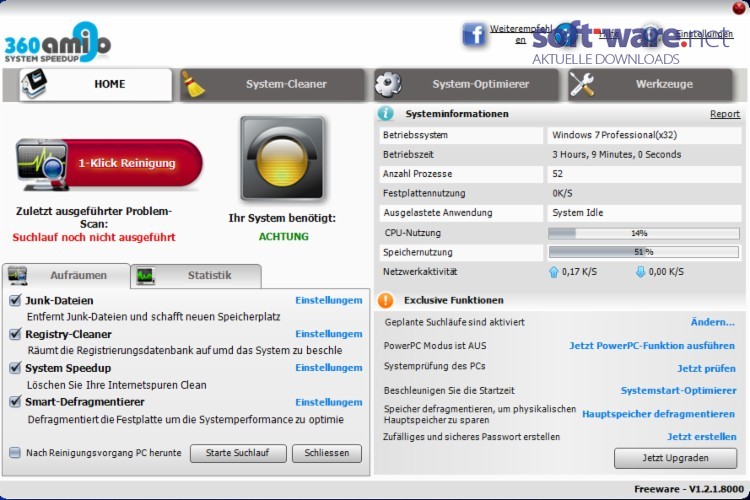Click the orange exclamation icon by Exclusive Funktionen
The width and height of the screenshot is (750, 500).
pos(386,300)
